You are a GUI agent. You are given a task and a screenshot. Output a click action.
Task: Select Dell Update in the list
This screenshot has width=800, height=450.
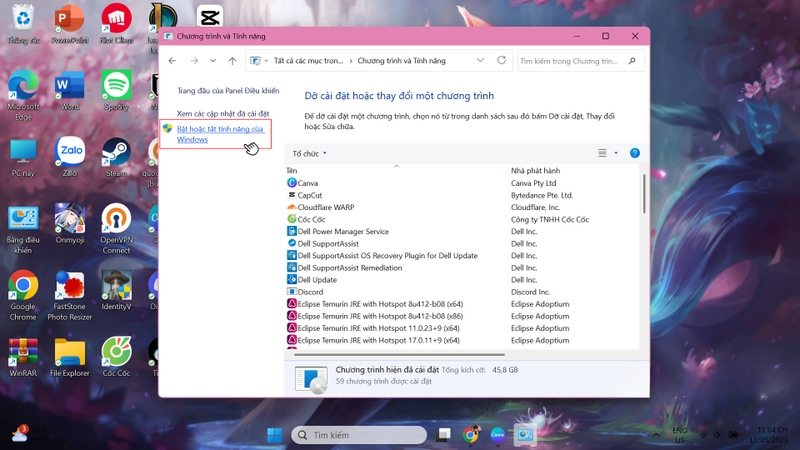312,280
